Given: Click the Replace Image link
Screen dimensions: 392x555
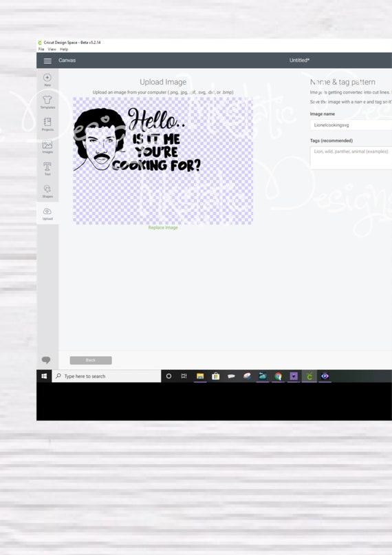Looking at the screenshot, I should tap(163, 228).
